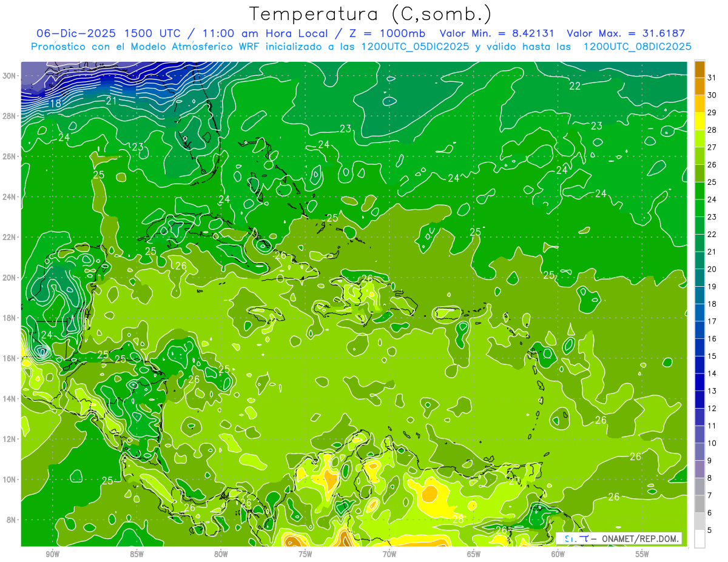Viewport: 728px width, 562px height.
Task: Click the "Valor Min. = 8.42131" readout
Action: click(x=497, y=33)
